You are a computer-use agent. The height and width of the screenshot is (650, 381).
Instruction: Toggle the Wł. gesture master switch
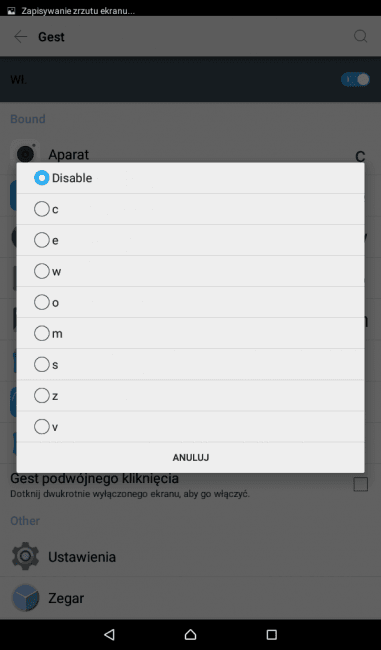[355, 79]
